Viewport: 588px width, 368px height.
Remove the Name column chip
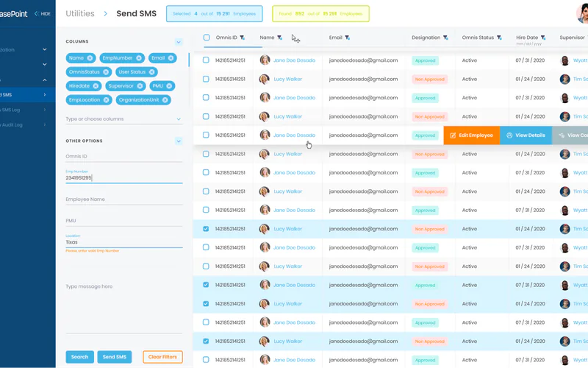(x=90, y=58)
